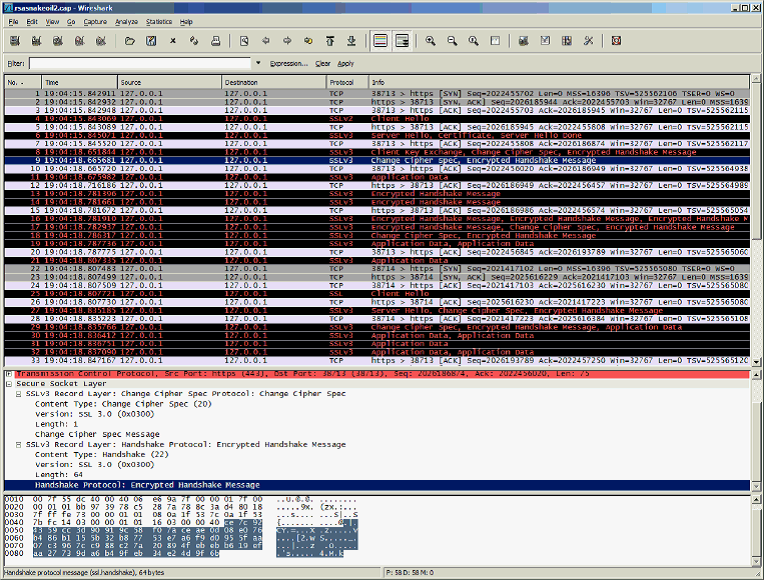Open the Filter history dropdown arrow
Viewport: 764px width, 580px height.
coord(258,63)
